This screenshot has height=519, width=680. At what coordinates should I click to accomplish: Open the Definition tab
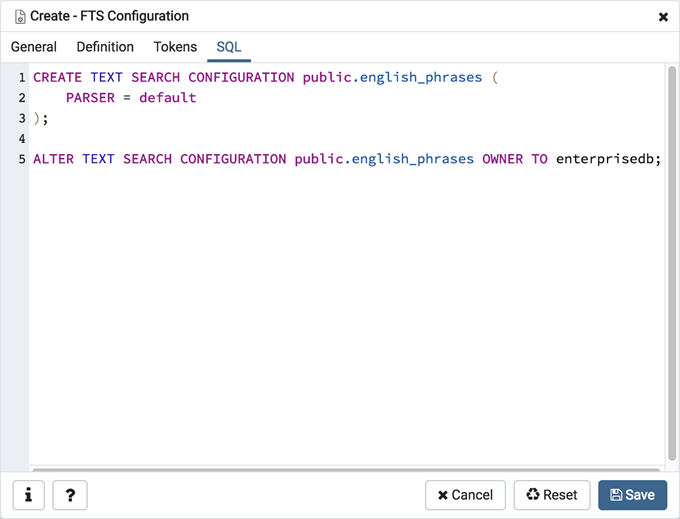click(x=105, y=47)
